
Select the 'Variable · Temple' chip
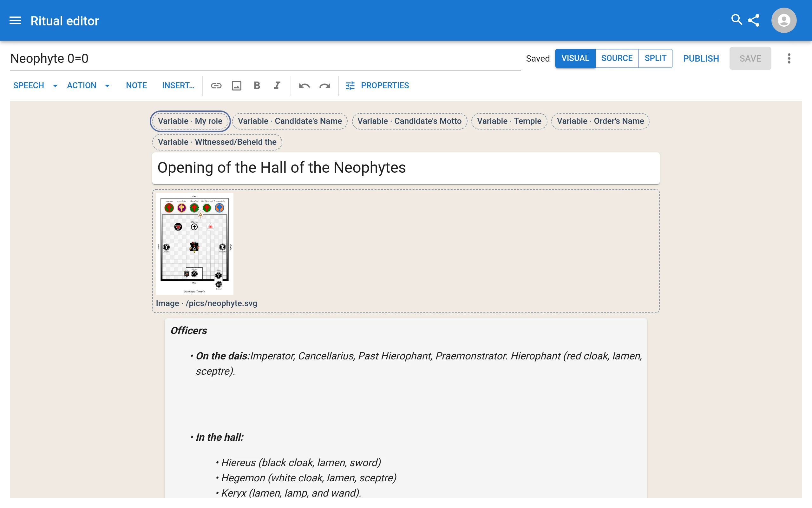coord(509,121)
